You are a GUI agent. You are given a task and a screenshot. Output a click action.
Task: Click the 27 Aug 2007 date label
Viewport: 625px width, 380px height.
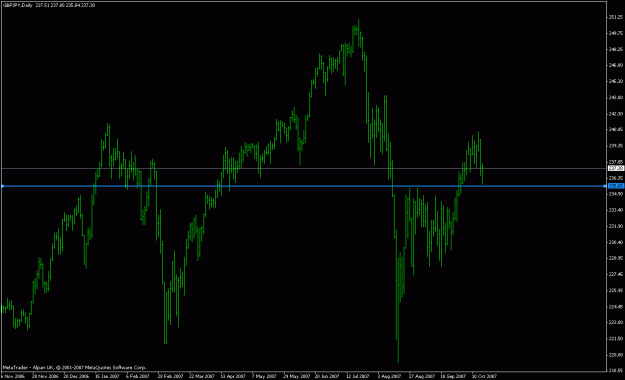coord(422,376)
